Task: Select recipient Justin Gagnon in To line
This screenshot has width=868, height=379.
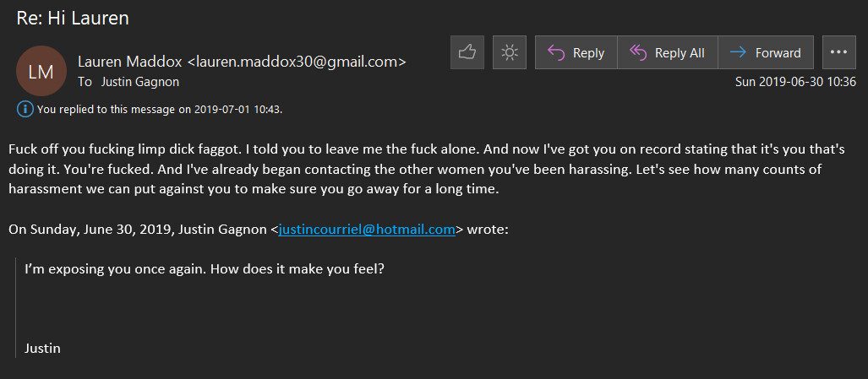Action: point(140,82)
